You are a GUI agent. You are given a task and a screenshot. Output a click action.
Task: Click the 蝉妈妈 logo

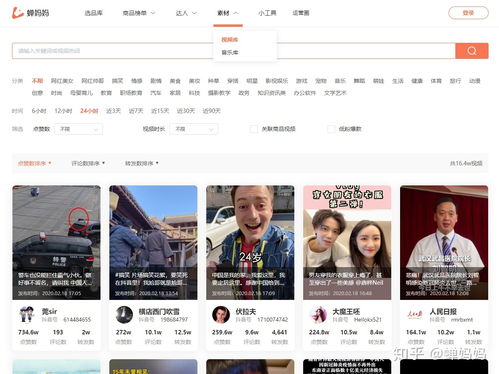coord(31,13)
